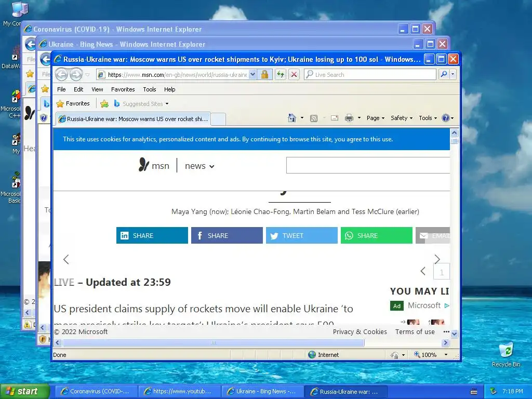Click vertical scrollbar down arrow

454,334
